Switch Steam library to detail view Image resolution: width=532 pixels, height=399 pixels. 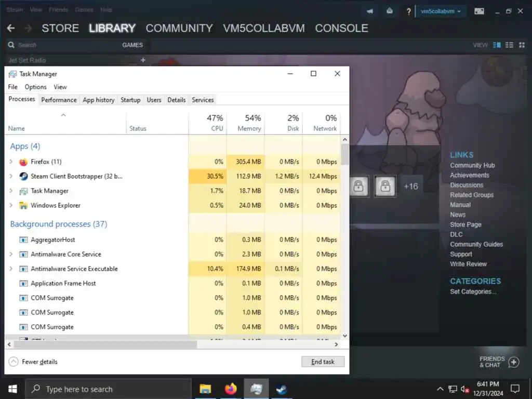(497, 45)
